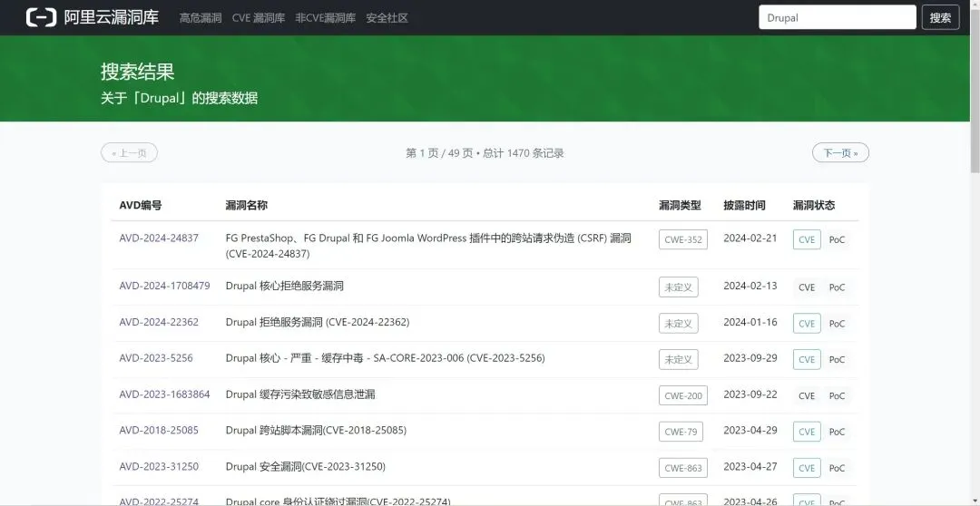Click disclosure date 2023-09-22
980x506 pixels.
pyautogui.click(x=750, y=394)
